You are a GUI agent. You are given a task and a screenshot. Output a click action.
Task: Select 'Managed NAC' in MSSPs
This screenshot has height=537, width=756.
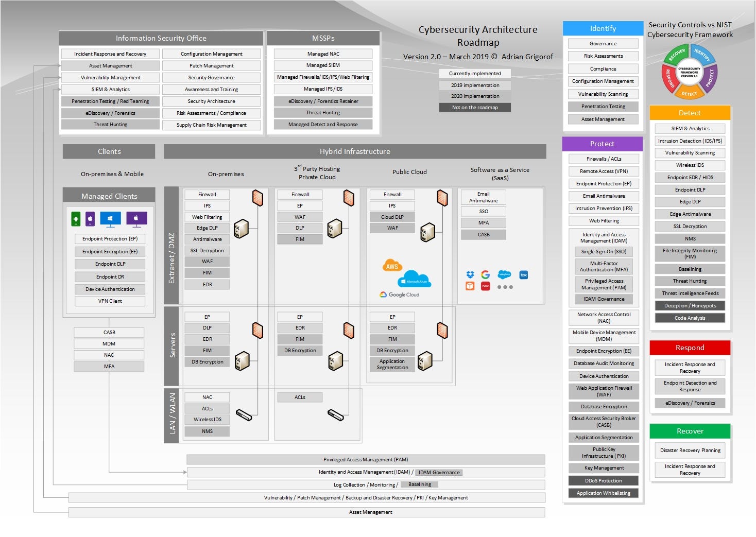pos(323,54)
